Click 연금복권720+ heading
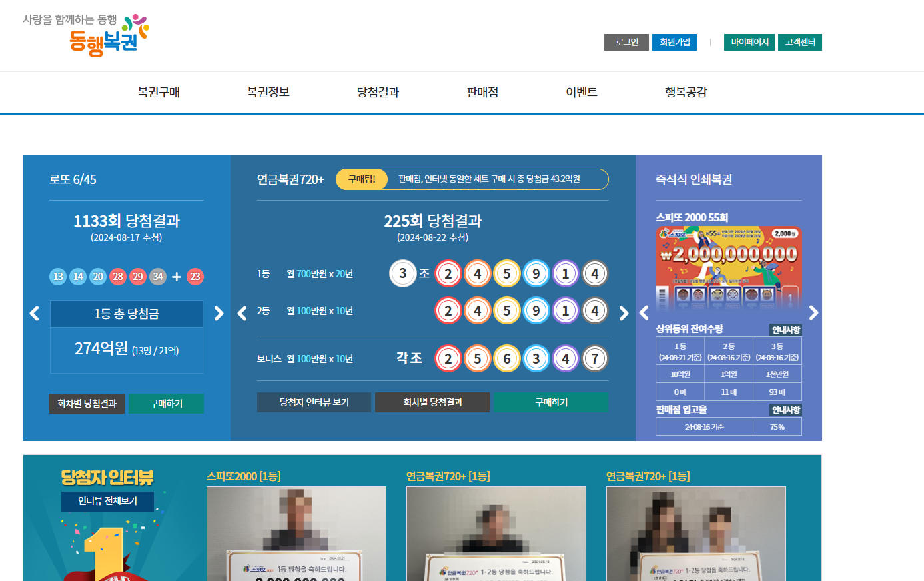This screenshot has width=924, height=581. (x=290, y=179)
